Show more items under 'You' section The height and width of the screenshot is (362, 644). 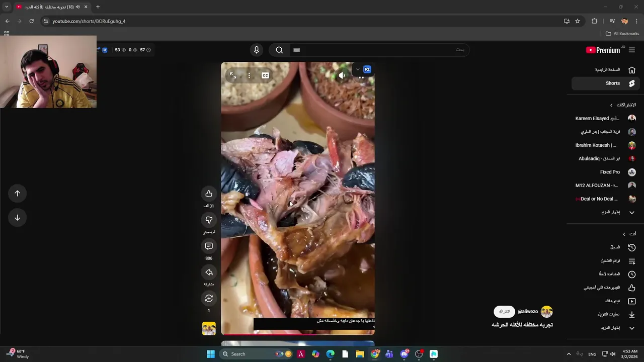coord(605,328)
